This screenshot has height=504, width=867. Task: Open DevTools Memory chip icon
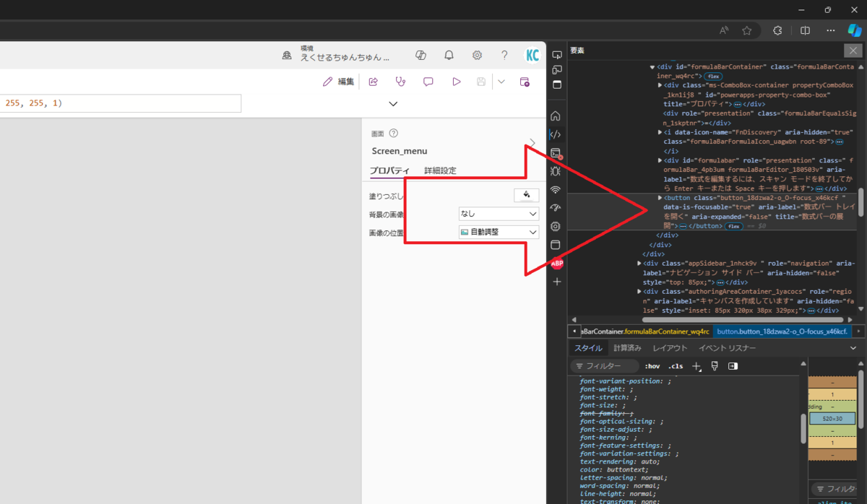coord(556,226)
